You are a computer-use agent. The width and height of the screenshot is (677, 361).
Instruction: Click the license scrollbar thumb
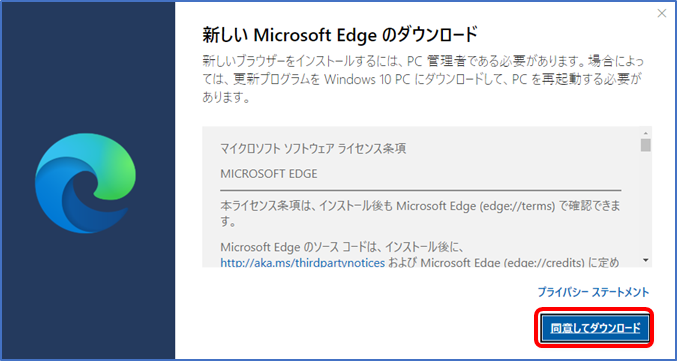646,145
